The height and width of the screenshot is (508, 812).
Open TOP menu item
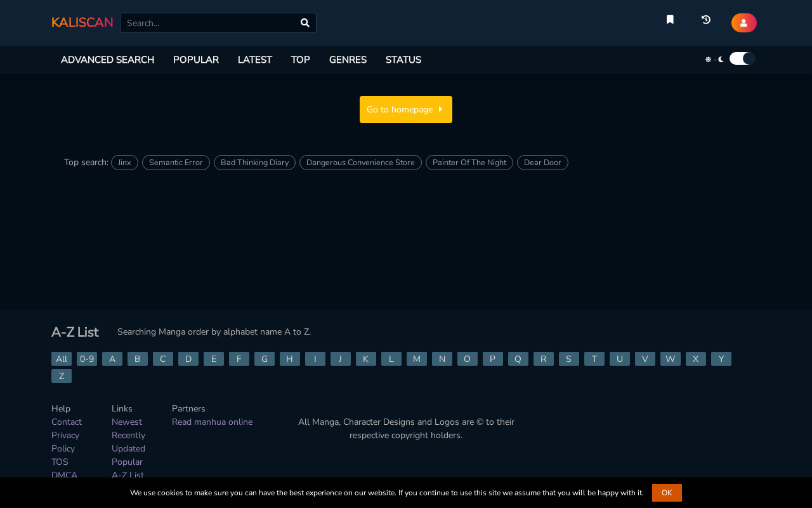tap(301, 60)
